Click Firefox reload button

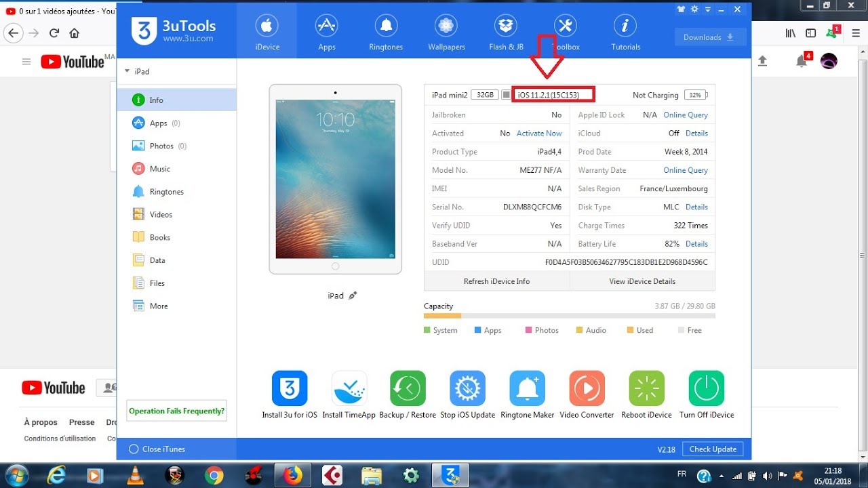[54, 33]
